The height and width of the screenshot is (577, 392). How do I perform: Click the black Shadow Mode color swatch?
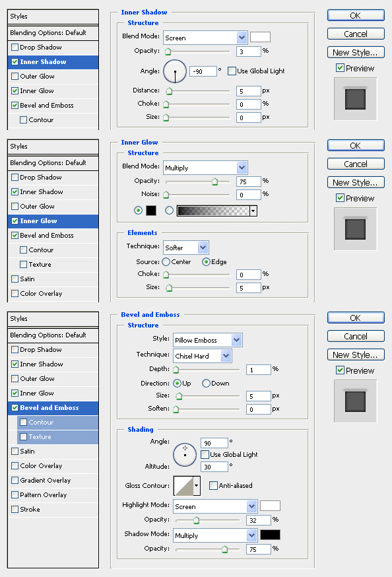pyautogui.click(x=271, y=535)
